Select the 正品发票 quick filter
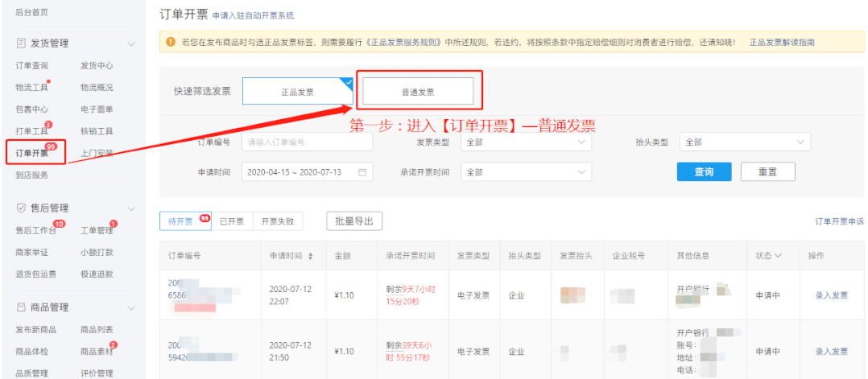This screenshot has height=379, width=868. click(x=297, y=91)
